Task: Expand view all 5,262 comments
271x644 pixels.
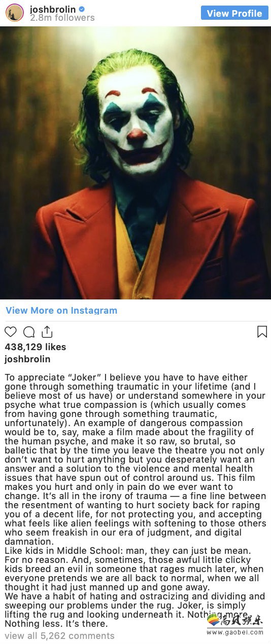Action: point(59,635)
